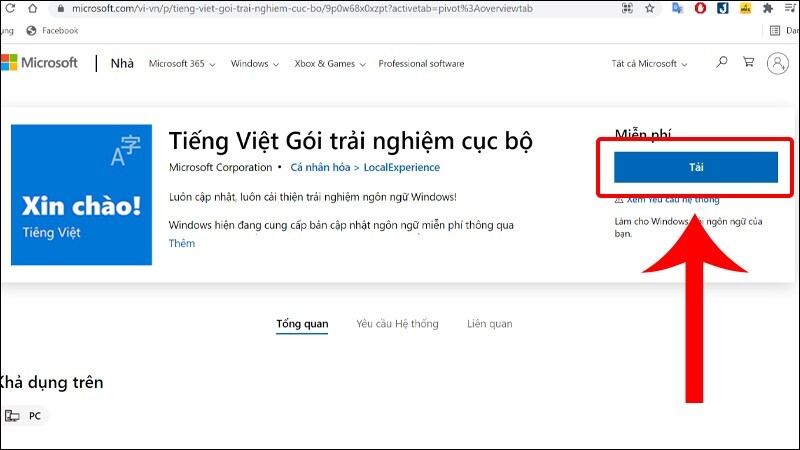Go to the browser home page icon
The width and height of the screenshot is (800, 450).
[x=32, y=8]
